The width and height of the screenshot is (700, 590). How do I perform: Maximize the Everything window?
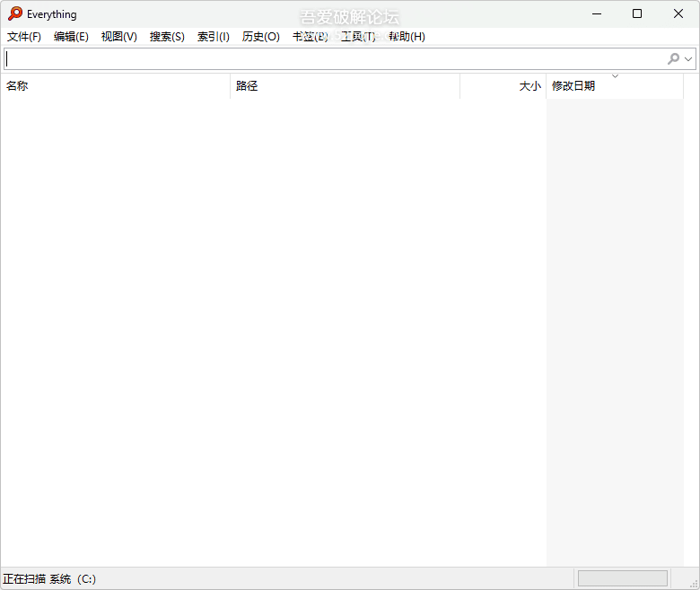point(637,13)
